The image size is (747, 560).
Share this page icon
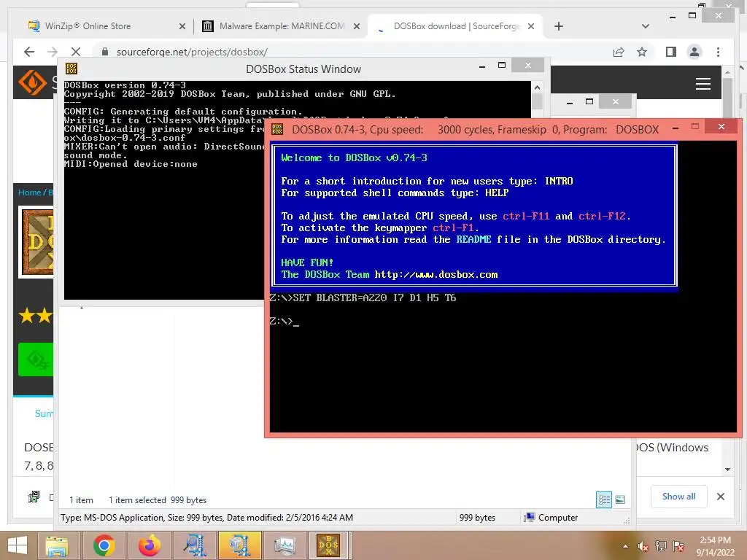619,52
